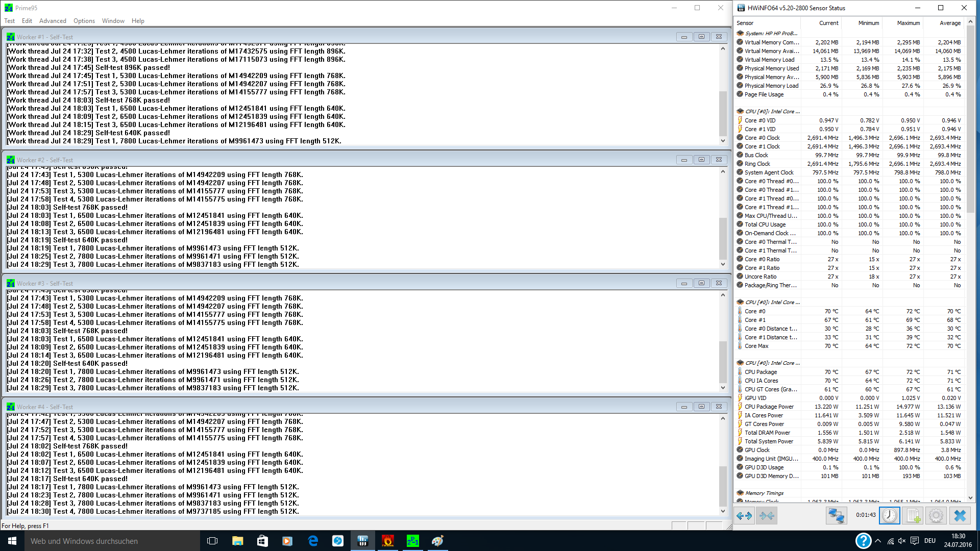Click the Current column header
Screen dimensions: 980x551
point(821,23)
